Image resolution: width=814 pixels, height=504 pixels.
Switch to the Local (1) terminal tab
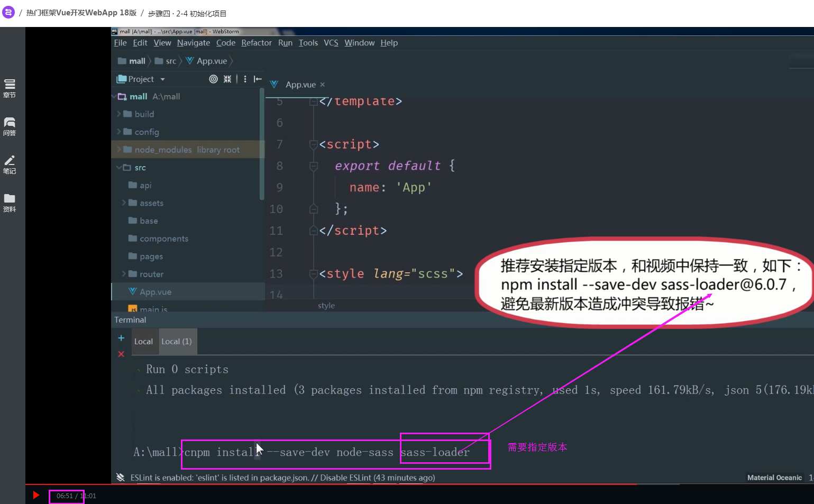pyautogui.click(x=177, y=342)
